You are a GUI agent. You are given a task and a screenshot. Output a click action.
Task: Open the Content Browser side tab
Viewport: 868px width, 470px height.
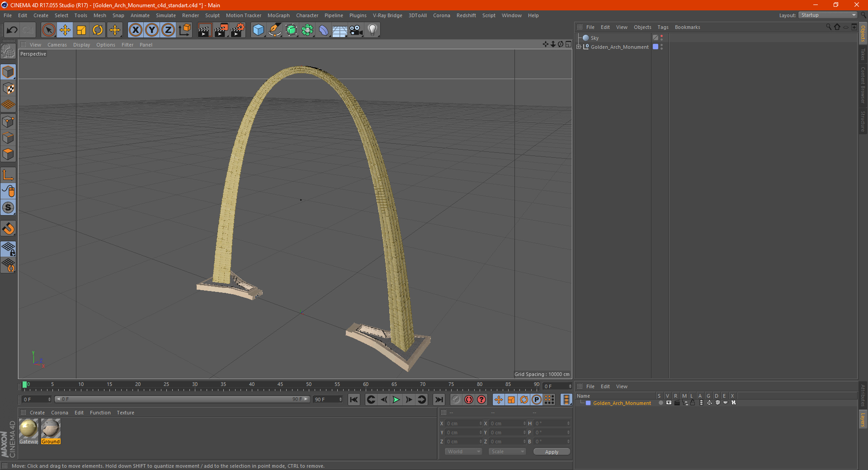[x=863, y=85]
